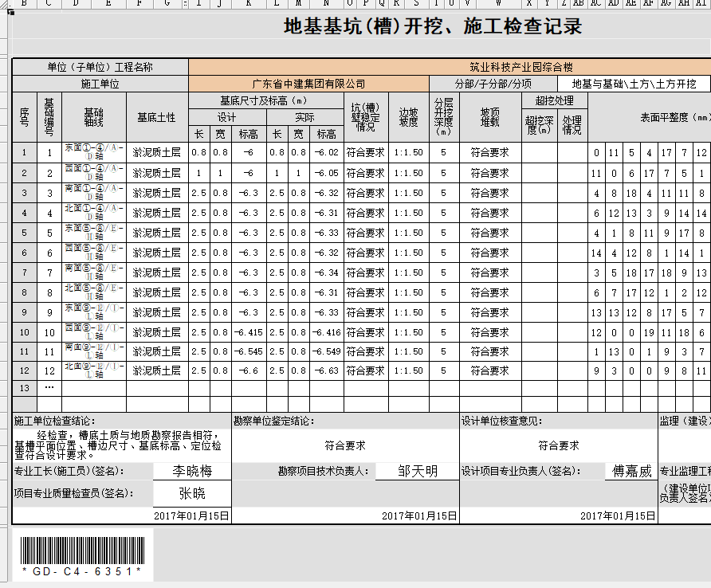
Task: Click the 基底尺寸及标高（m） header
Action: click(266, 100)
